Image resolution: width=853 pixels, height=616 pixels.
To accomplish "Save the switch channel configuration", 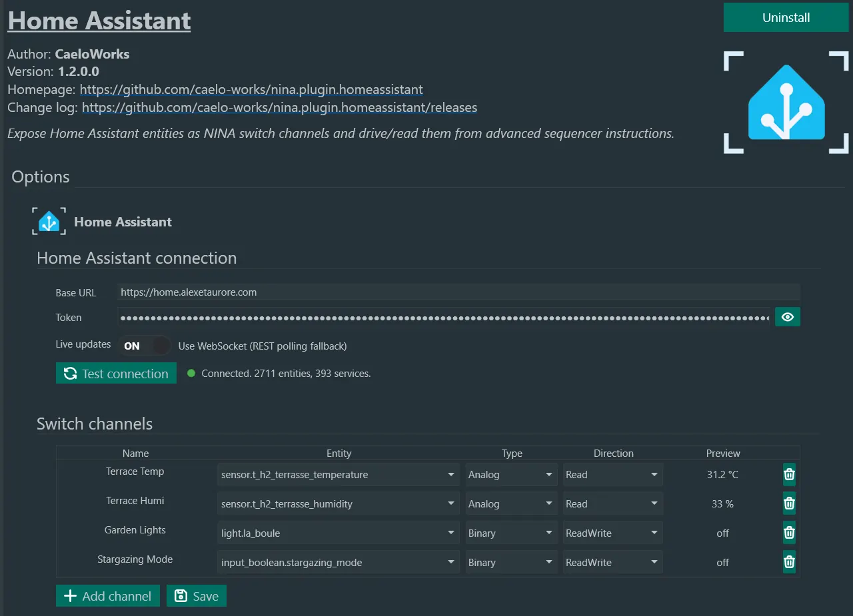I will click(197, 596).
